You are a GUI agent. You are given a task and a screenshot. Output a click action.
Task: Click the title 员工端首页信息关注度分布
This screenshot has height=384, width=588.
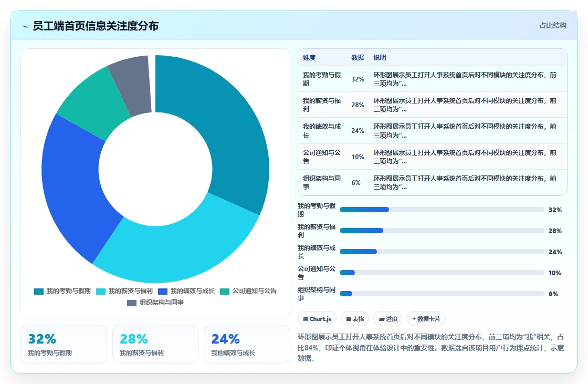[96, 26]
